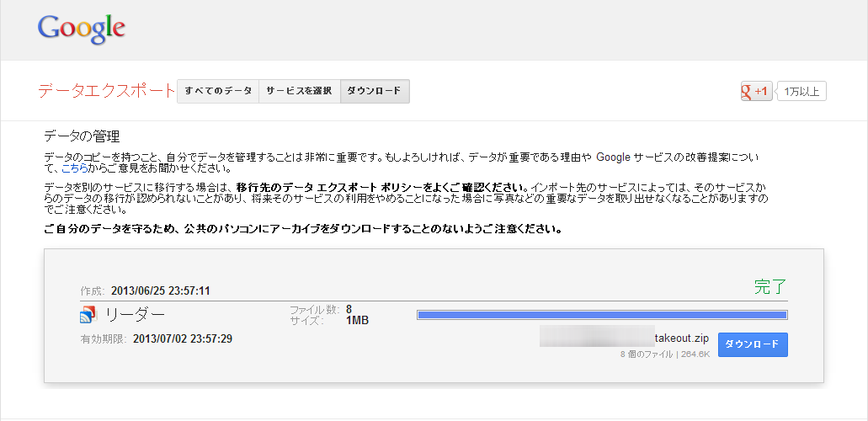Open the すべてのデータ tab
The width and height of the screenshot is (868, 421).
[x=218, y=91]
